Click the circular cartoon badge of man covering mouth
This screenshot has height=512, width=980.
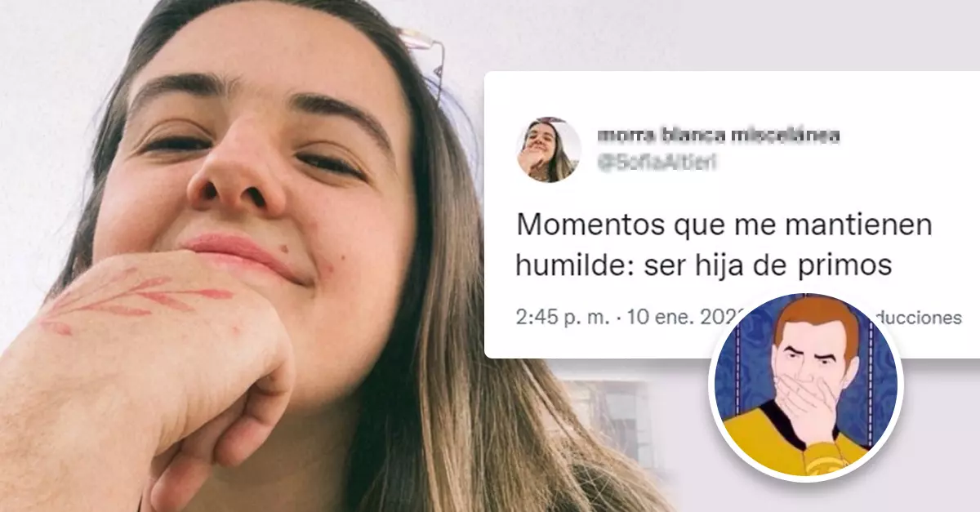click(x=805, y=385)
